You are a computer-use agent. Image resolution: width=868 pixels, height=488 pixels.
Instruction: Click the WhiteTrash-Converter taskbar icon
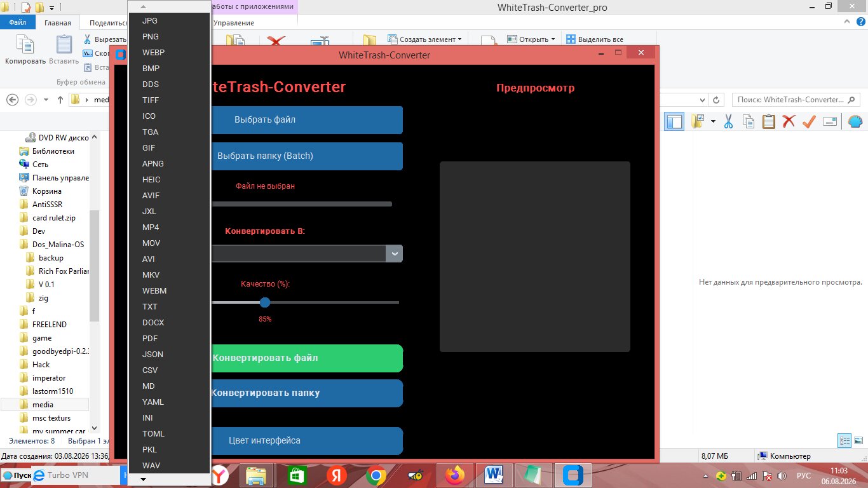click(573, 475)
